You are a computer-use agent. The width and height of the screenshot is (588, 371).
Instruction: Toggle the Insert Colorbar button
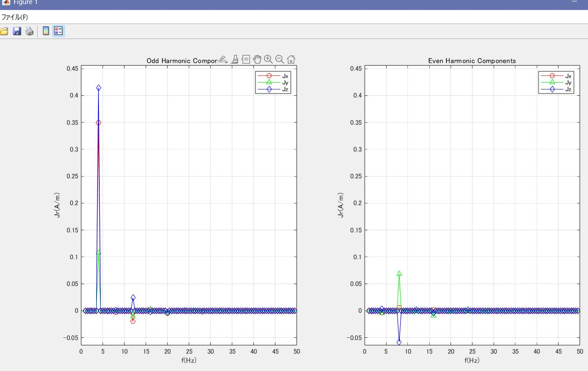[x=45, y=31]
